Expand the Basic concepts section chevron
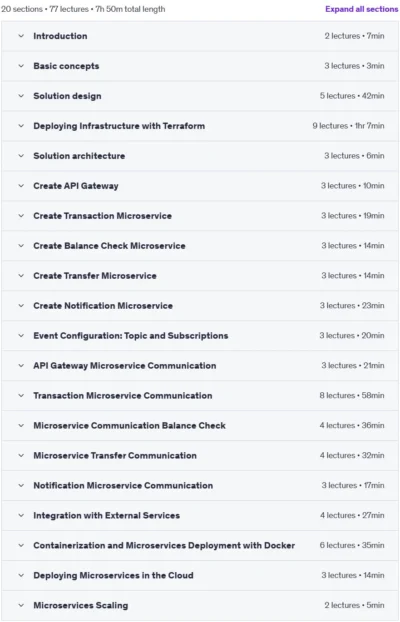The width and height of the screenshot is (400, 622). coord(21,66)
